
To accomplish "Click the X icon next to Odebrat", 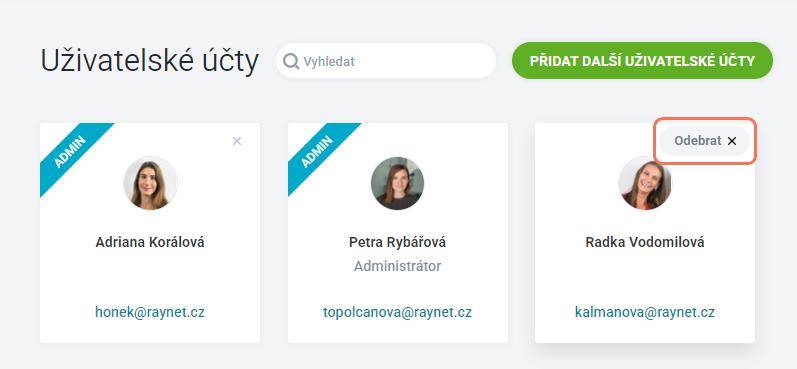I will click(x=732, y=141).
